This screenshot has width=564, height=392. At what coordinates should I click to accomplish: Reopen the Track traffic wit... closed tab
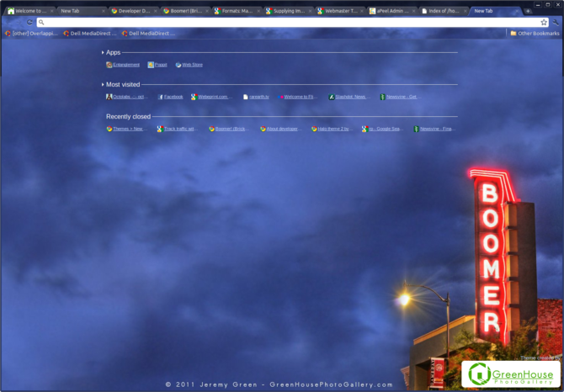pyautogui.click(x=178, y=129)
